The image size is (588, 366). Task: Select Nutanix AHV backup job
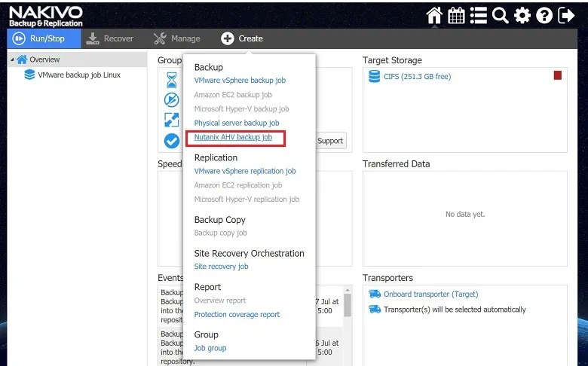[x=233, y=137]
